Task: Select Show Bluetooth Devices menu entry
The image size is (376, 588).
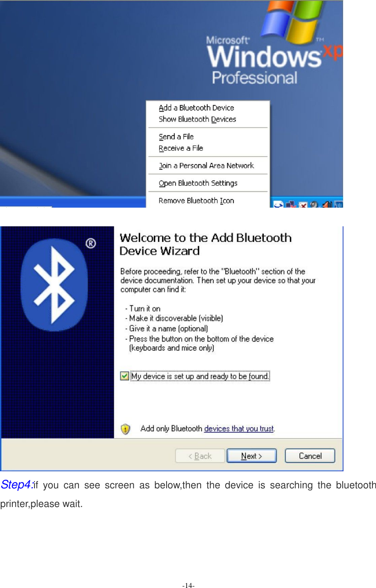Action: point(197,119)
